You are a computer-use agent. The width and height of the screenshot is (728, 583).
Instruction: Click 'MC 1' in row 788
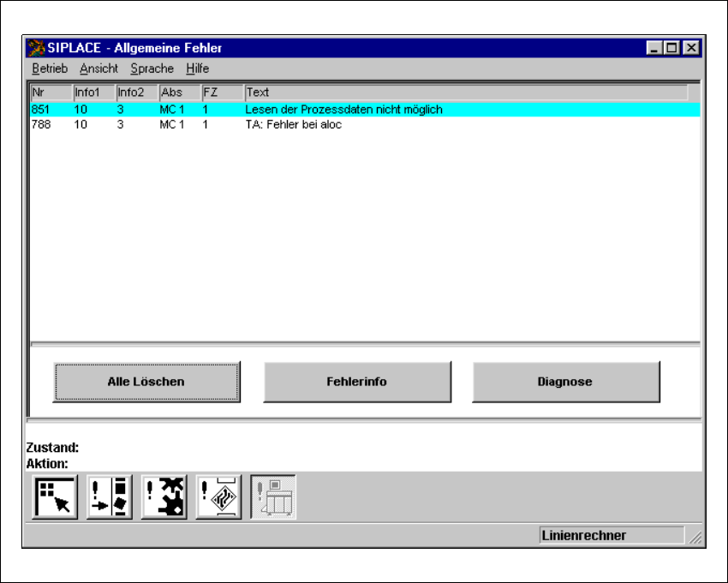(x=172, y=124)
